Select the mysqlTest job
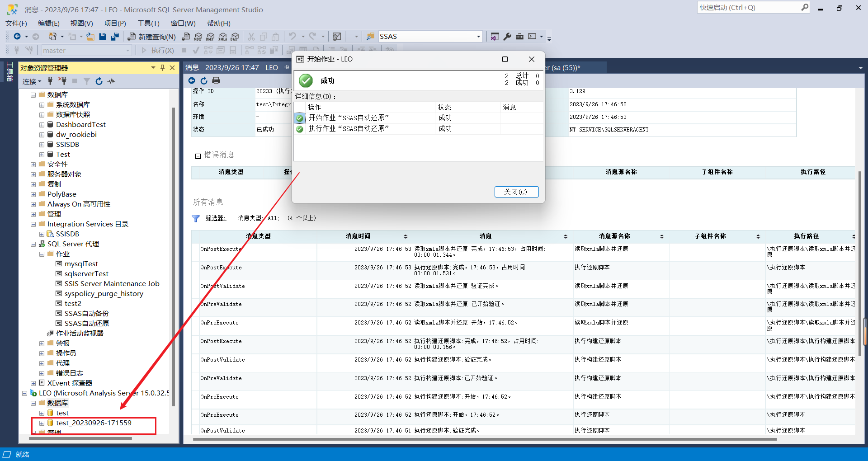This screenshot has height=461, width=868. coord(81,264)
